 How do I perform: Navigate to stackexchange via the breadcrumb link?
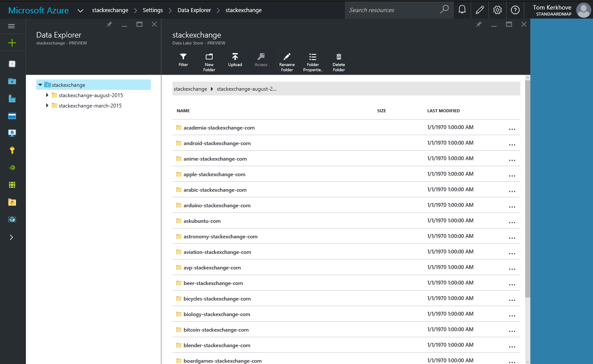click(110, 10)
